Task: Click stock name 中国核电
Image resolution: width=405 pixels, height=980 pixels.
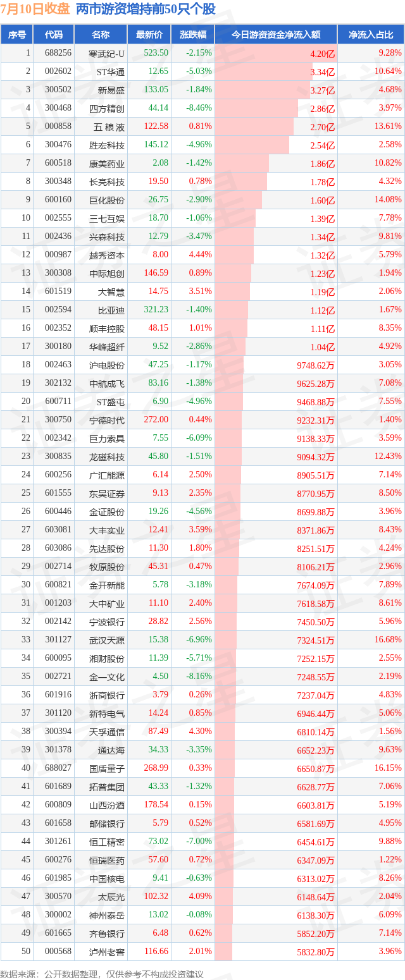Action: click(107, 878)
